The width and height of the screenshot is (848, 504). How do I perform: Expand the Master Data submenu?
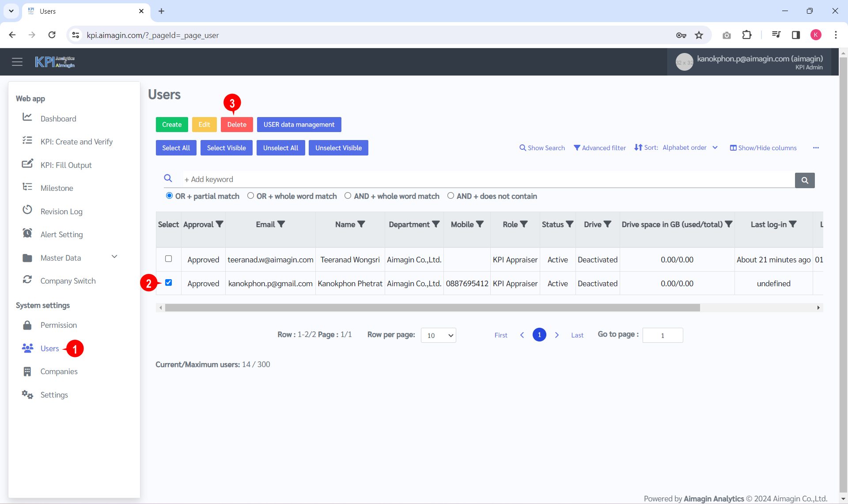[114, 257]
